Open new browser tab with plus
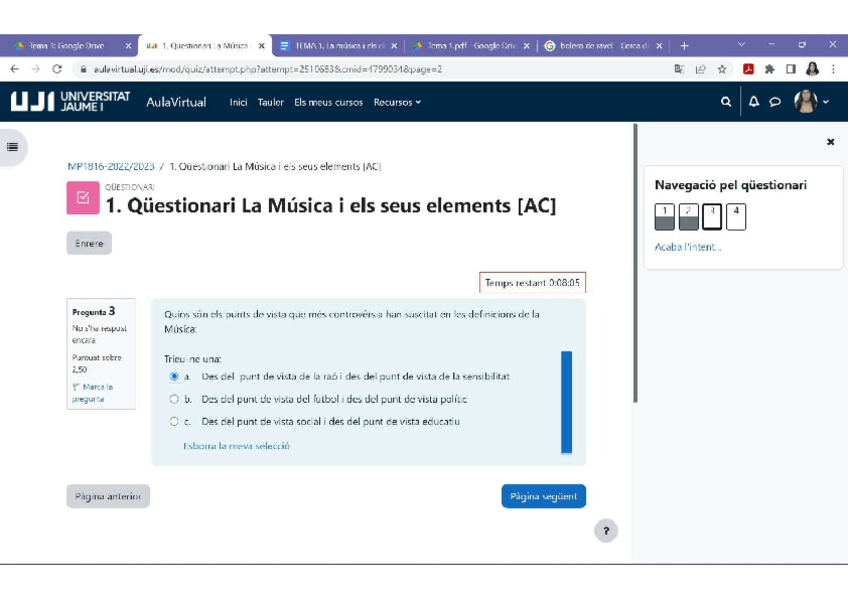This screenshot has width=848, height=599. (684, 46)
